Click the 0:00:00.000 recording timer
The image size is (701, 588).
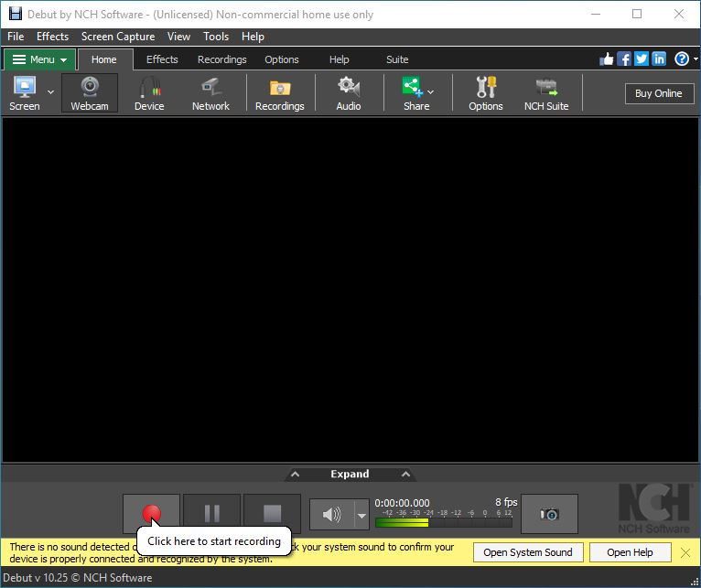[x=402, y=503]
